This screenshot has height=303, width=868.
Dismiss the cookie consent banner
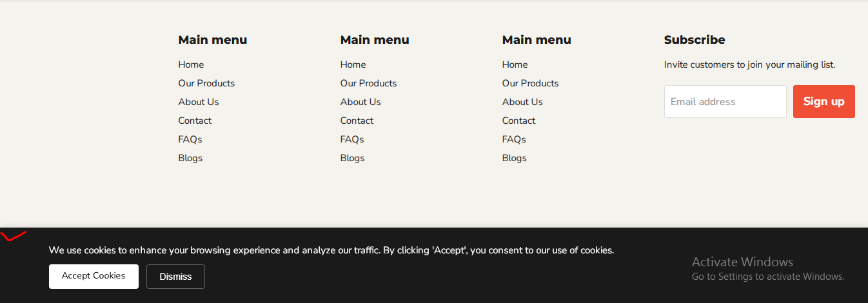pyautogui.click(x=175, y=277)
